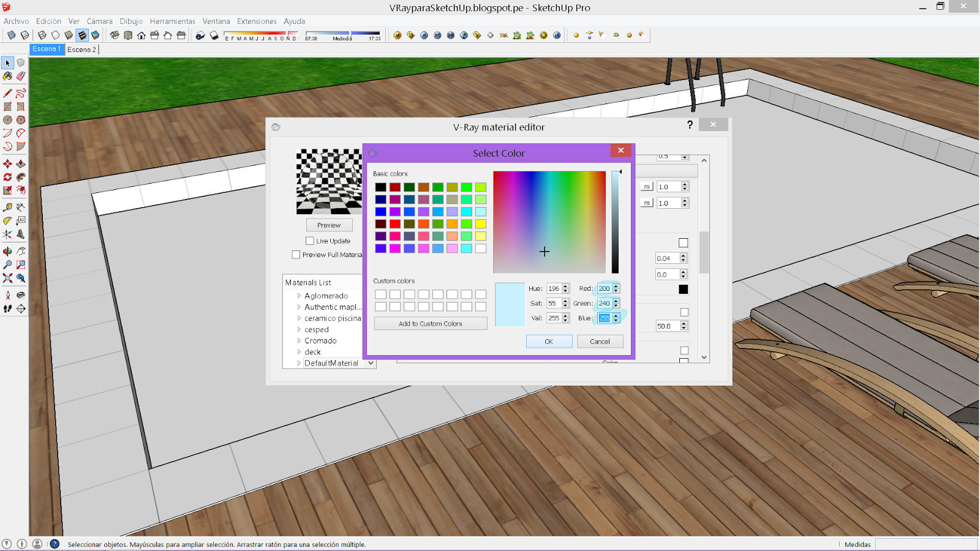
Task: Click the Add to Custom Colors button
Action: click(431, 323)
